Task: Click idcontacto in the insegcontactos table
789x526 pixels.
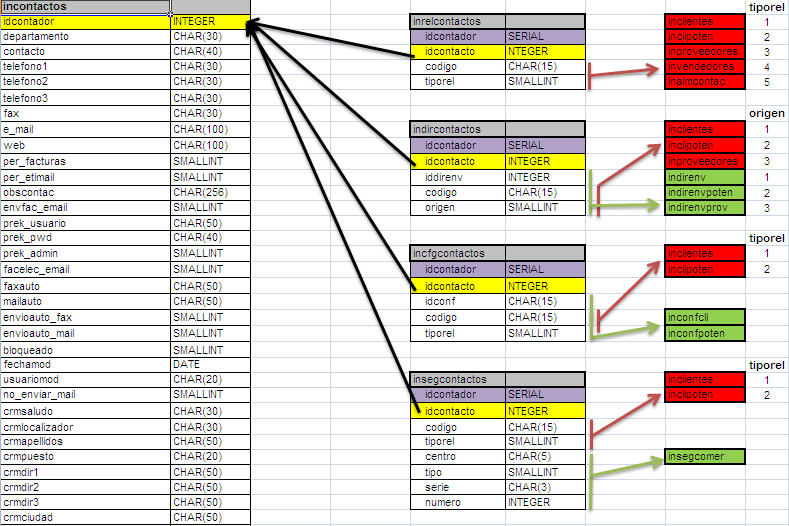Action: pyautogui.click(x=457, y=411)
